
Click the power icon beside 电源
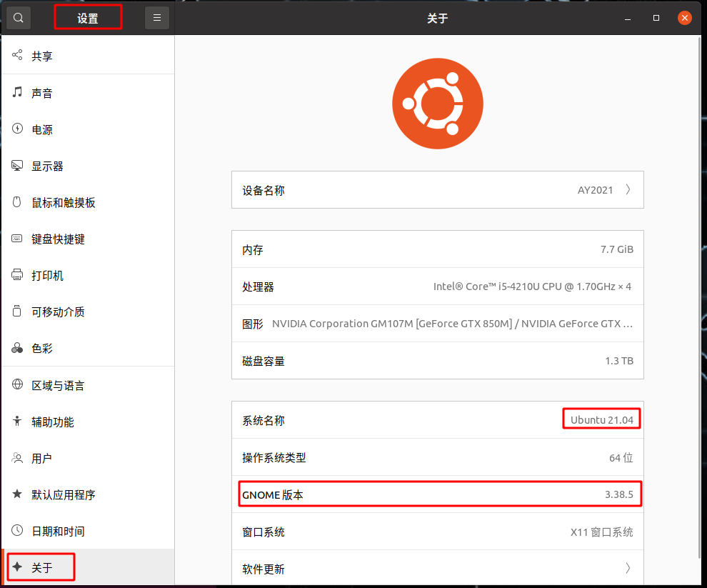click(17, 129)
